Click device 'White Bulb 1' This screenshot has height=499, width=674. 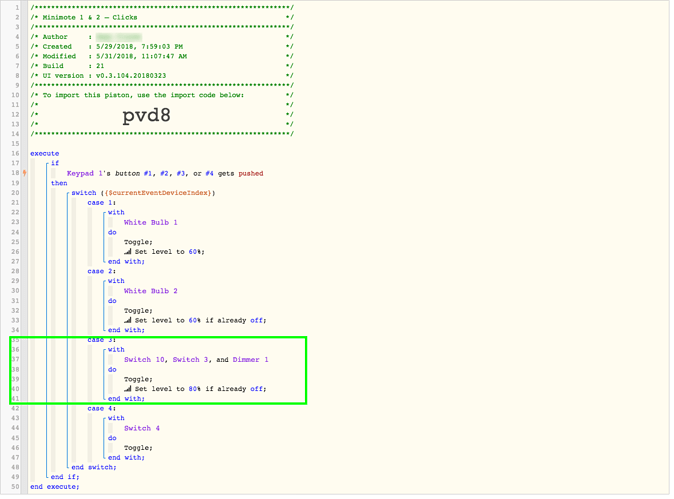coord(151,223)
